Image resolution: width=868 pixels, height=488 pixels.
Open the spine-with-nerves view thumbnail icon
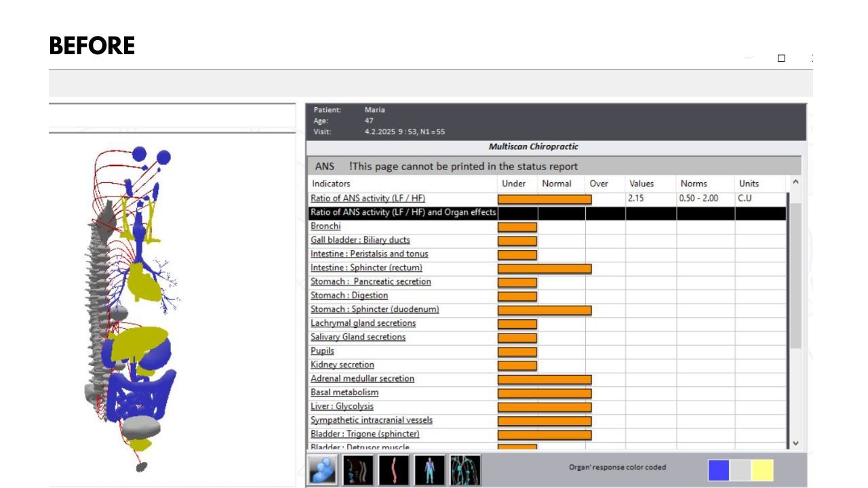(358, 470)
